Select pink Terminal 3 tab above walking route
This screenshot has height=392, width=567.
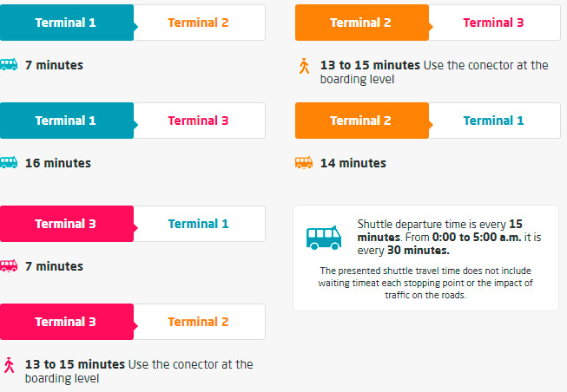pos(66,322)
